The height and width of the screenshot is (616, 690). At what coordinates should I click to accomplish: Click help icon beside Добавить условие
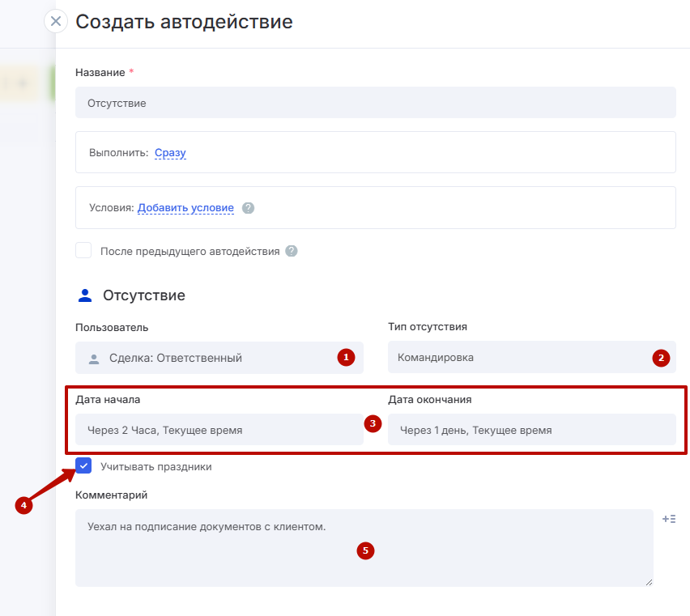point(249,208)
